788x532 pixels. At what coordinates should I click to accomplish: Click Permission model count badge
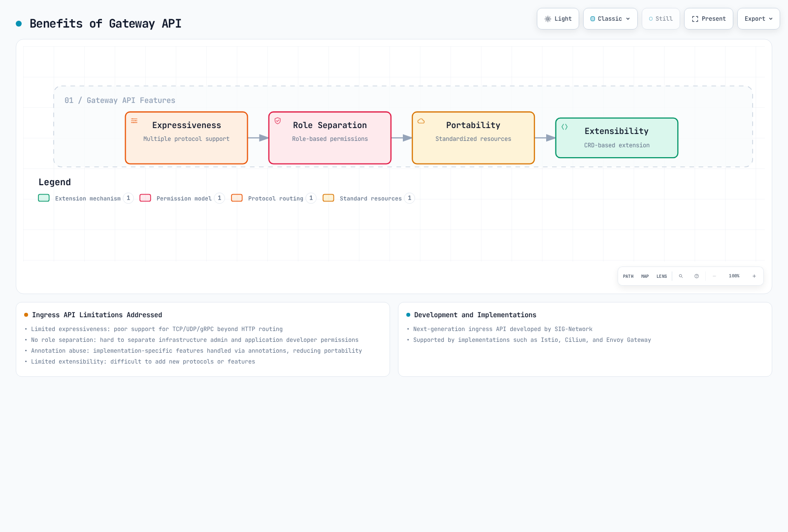220,198
